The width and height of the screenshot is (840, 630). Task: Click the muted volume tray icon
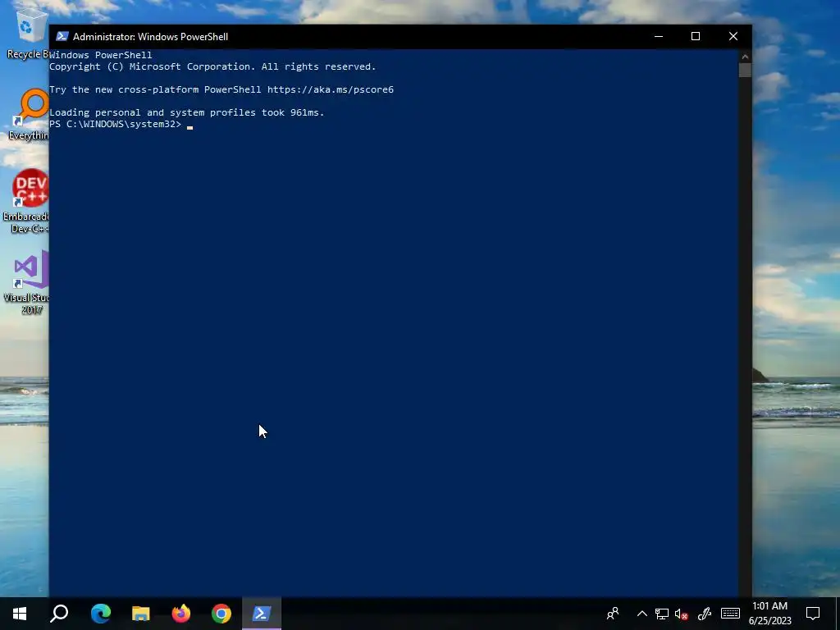[682, 614]
